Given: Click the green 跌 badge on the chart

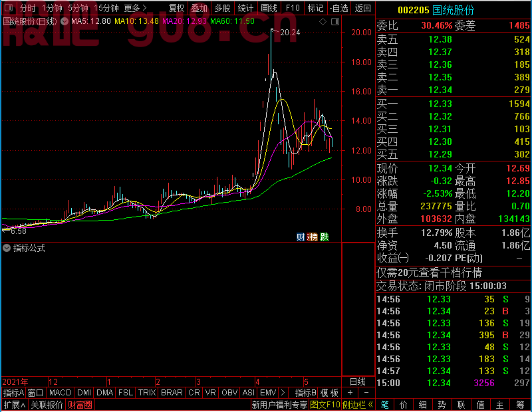Looking at the screenshot, I should tap(325, 237).
